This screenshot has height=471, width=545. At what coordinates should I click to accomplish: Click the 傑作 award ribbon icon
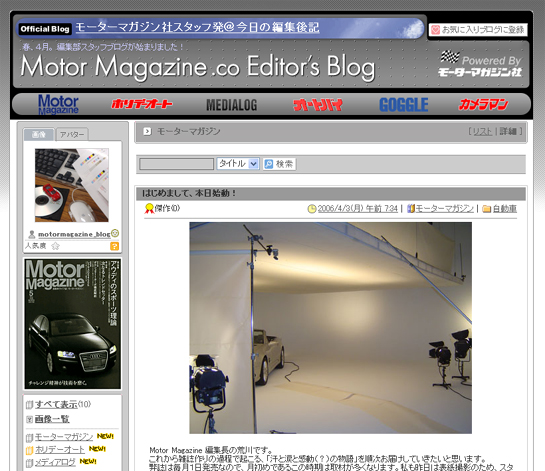pos(149,208)
